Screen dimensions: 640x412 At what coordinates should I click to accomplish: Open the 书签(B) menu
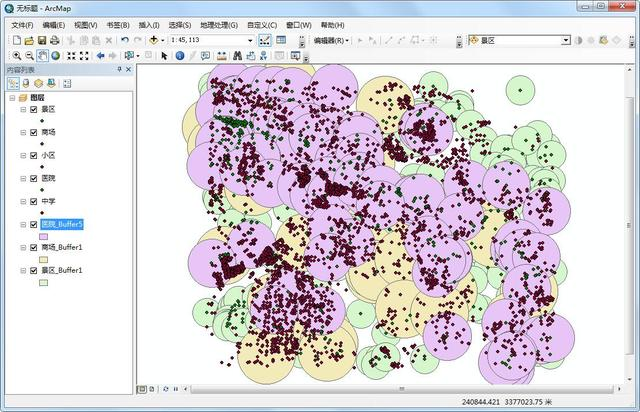(118, 25)
